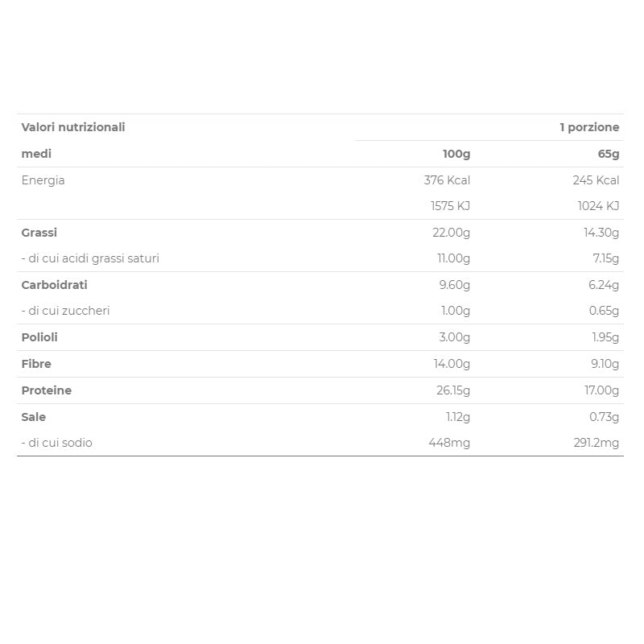Select the 'Carboidrati' row label
Viewport: 644px width, 644px height.
(55, 285)
